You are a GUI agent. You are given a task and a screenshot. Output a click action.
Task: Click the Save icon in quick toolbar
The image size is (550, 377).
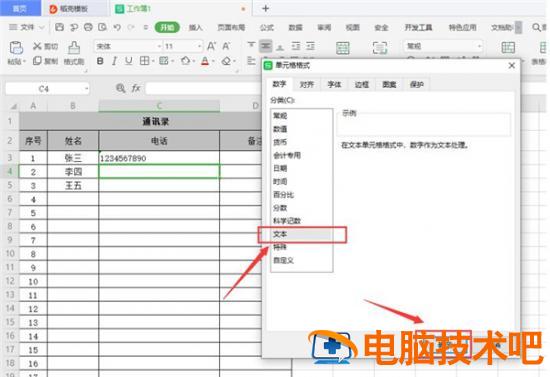click(59, 27)
